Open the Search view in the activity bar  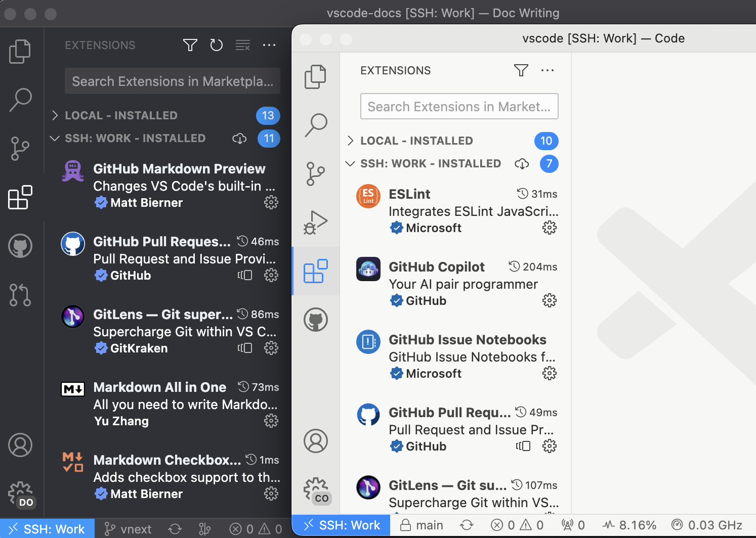316,124
